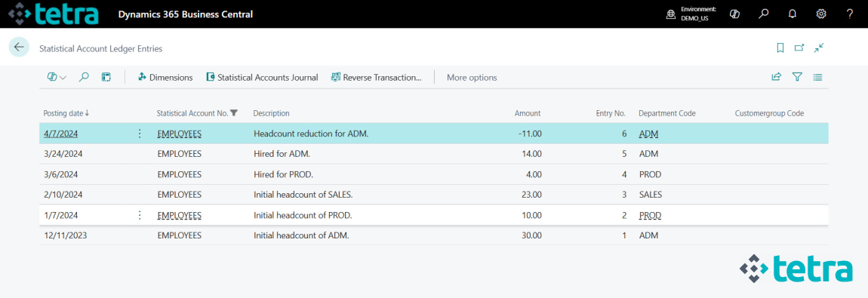Open page in new window

point(799,48)
